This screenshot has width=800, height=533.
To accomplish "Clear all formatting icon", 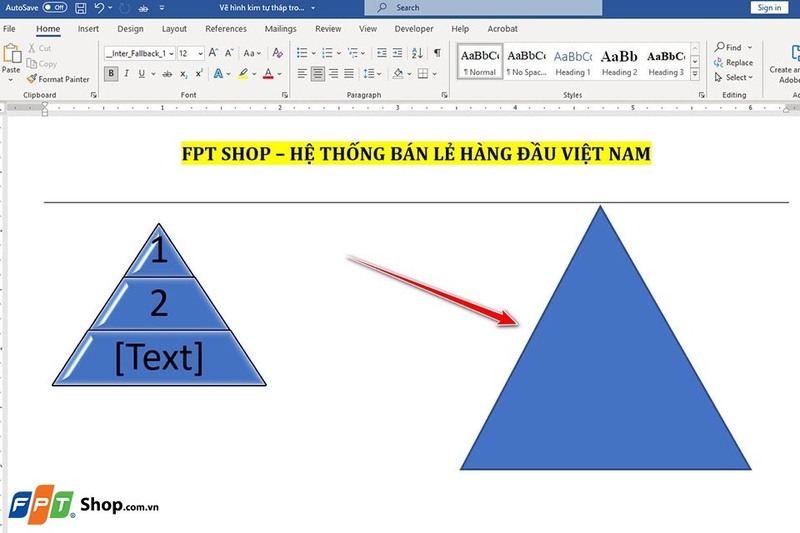I will point(277,53).
